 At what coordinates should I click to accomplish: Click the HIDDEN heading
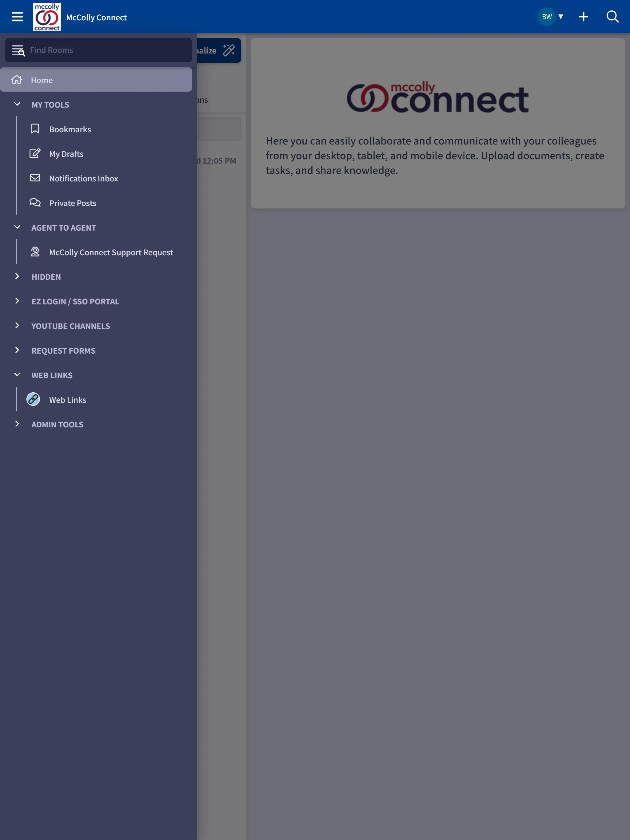pos(46,277)
